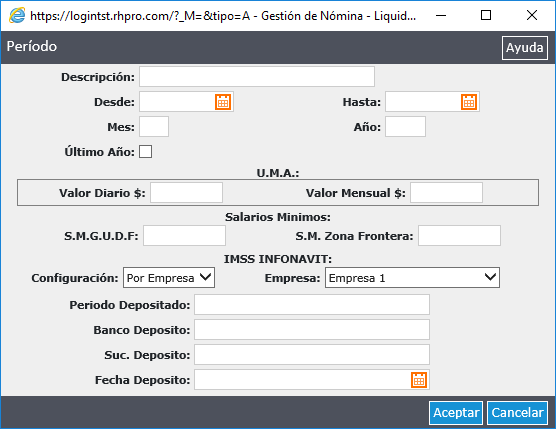Open the Fecha Deposito calendar picker
The image size is (556, 429).
tap(419, 380)
